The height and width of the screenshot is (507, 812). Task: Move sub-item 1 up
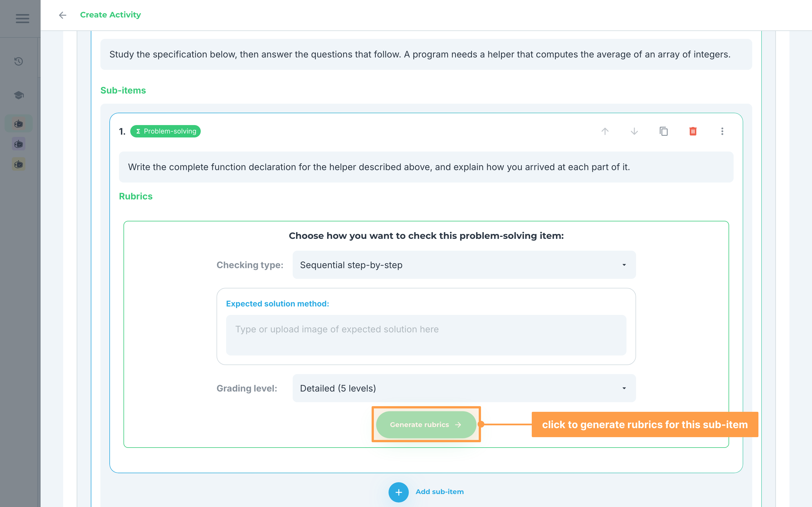click(x=605, y=131)
